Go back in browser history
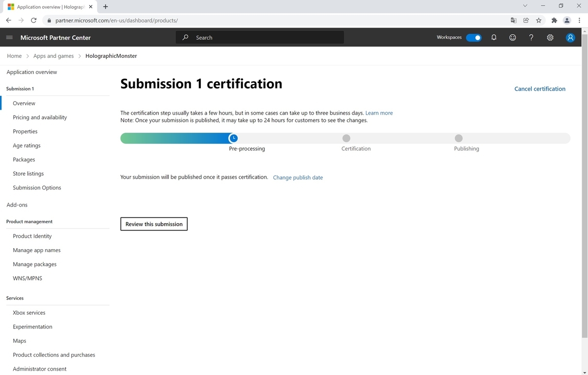Screen dimensions: 588x375 [8, 21]
